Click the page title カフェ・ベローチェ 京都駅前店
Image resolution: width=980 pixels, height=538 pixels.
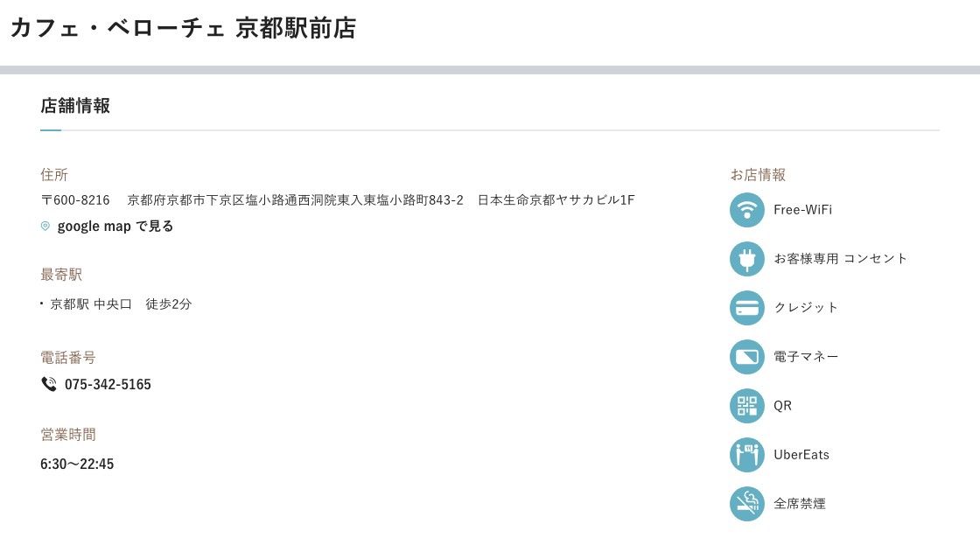(x=184, y=28)
